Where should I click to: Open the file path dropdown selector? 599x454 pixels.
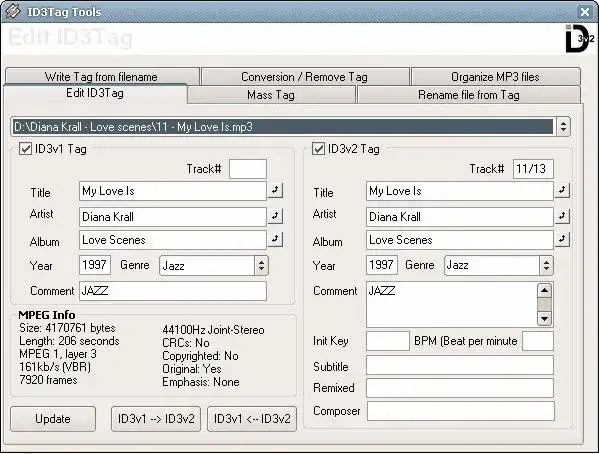[x=563, y=126]
